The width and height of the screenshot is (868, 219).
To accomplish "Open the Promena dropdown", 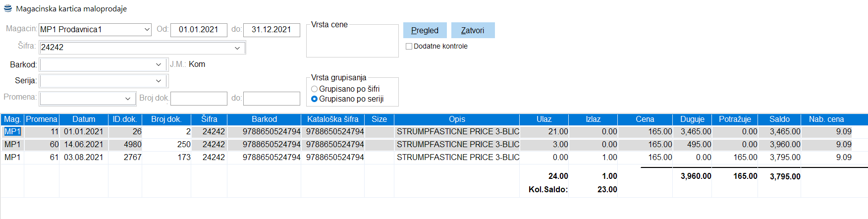I will tap(128, 99).
